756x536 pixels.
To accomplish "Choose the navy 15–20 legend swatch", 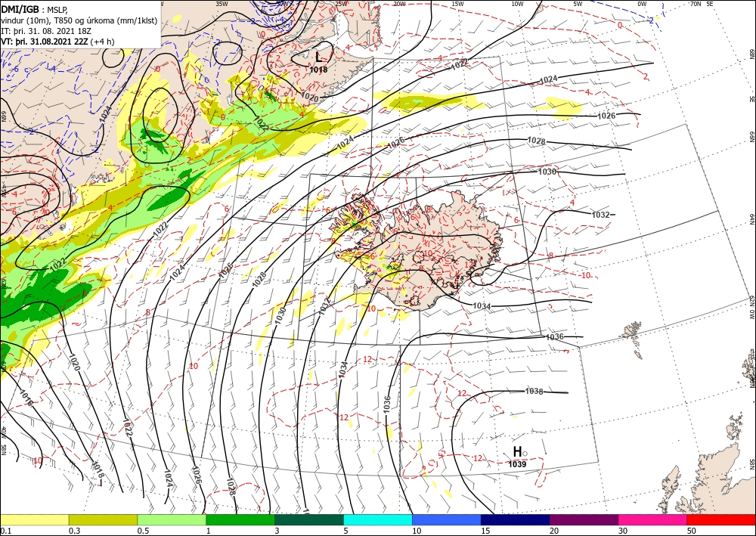I will tap(516, 519).
